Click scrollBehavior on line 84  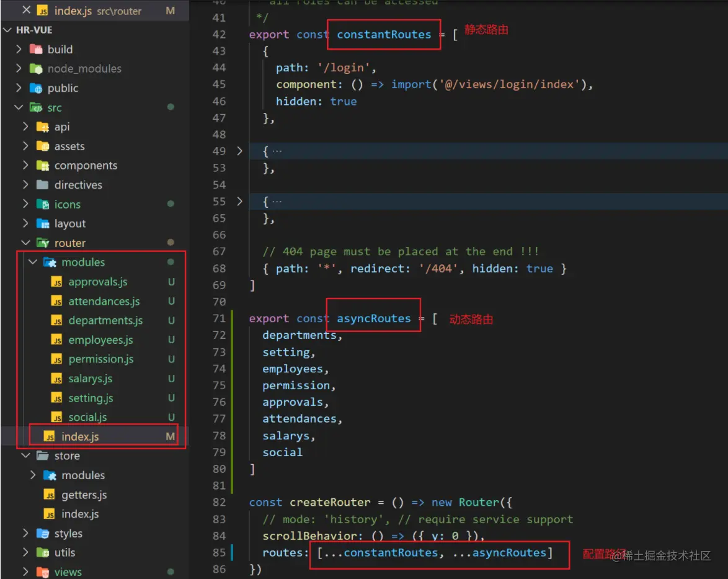point(309,536)
